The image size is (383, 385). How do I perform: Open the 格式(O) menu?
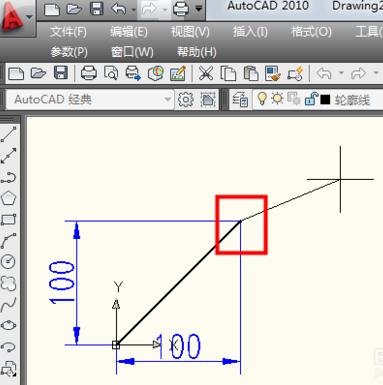pyautogui.click(x=311, y=32)
